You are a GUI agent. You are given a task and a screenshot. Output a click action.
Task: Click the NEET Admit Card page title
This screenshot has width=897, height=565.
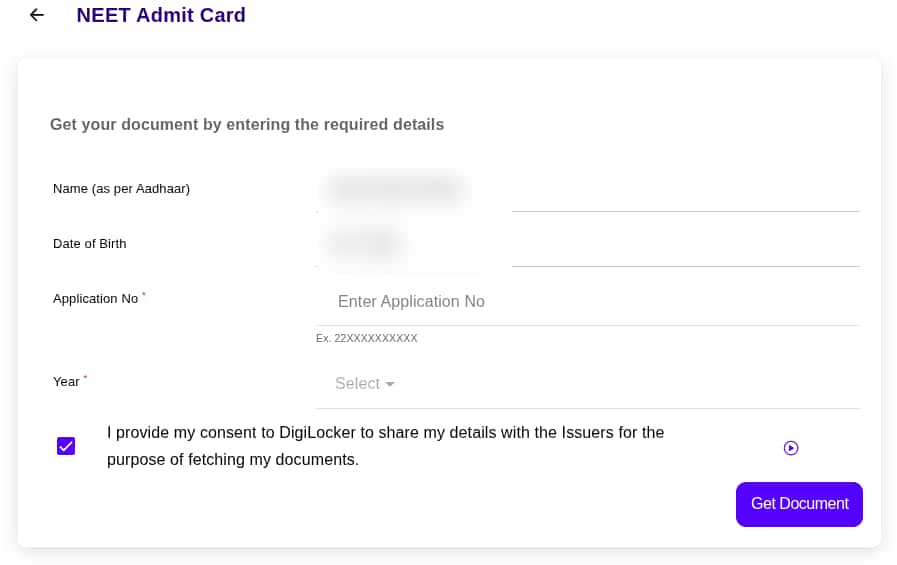(x=161, y=15)
